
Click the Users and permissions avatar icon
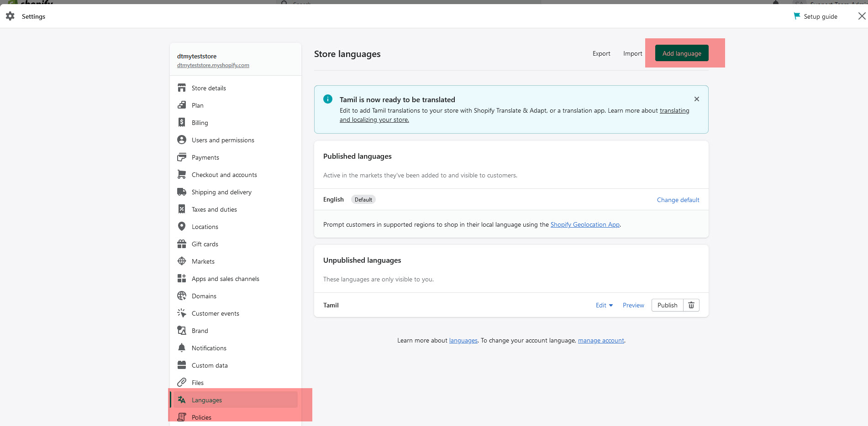click(x=182, y=140)
